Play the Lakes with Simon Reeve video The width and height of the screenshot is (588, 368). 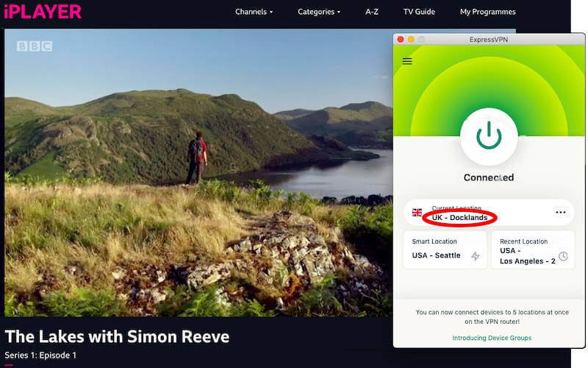pos(198,173)
